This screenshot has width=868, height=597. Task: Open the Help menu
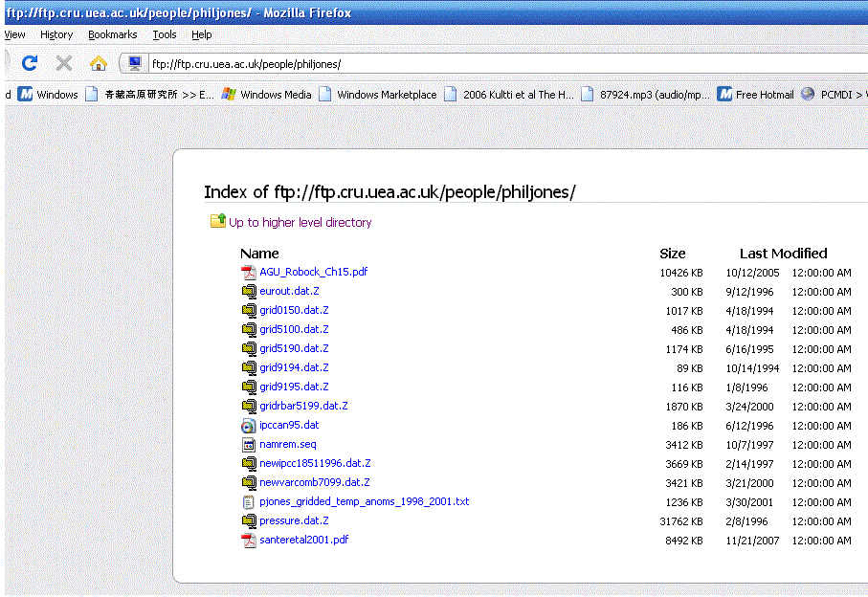(201, 34)
